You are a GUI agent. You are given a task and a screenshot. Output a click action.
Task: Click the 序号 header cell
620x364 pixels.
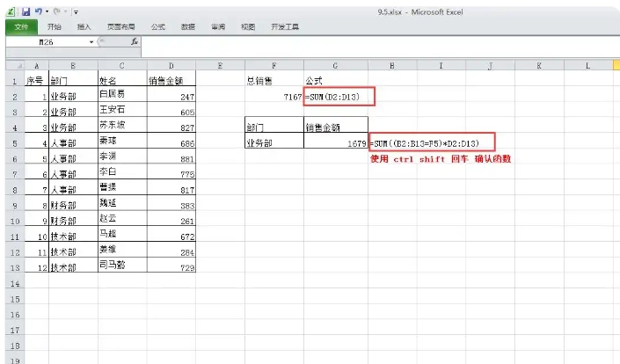tap(37, 78)
